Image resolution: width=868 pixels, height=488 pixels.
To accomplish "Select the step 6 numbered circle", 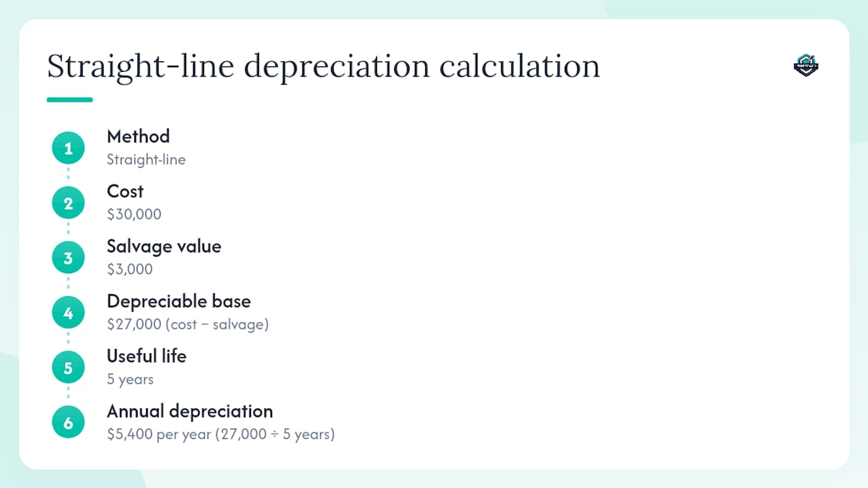I will (x=68, y=423).
